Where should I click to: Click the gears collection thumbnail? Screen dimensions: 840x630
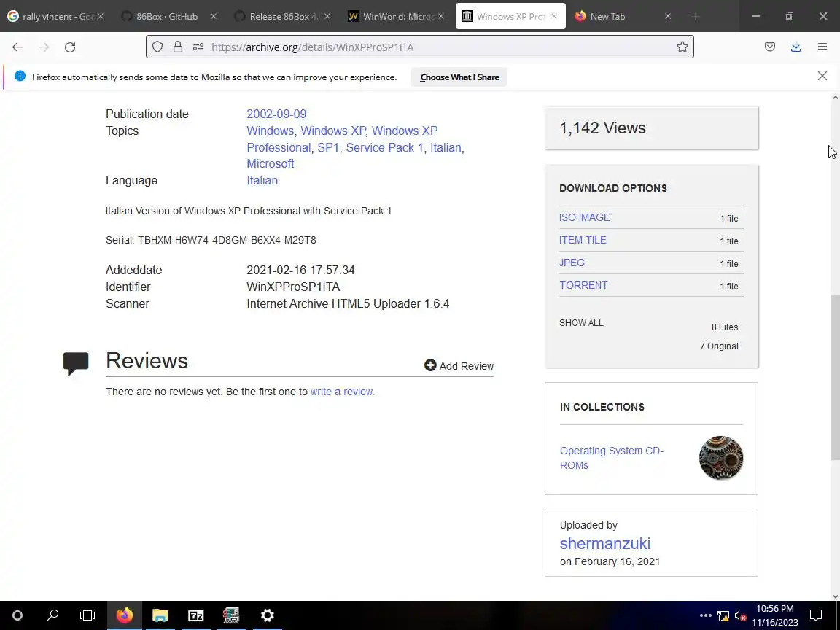[721, 458]
